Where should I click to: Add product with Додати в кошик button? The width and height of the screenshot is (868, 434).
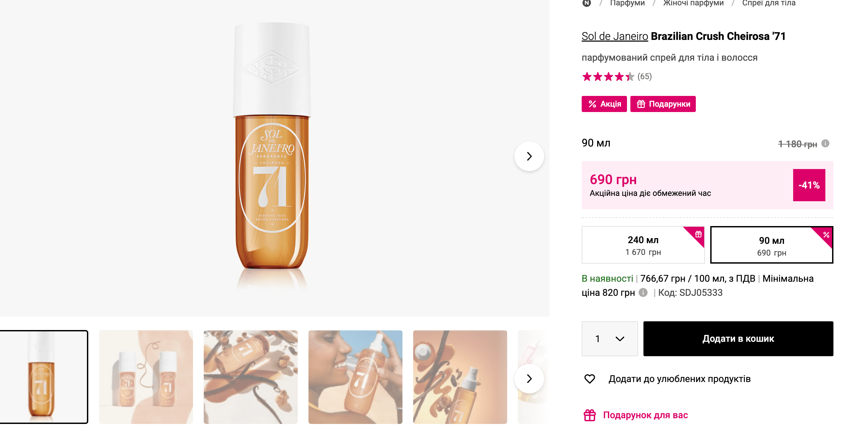pos(738,338)
